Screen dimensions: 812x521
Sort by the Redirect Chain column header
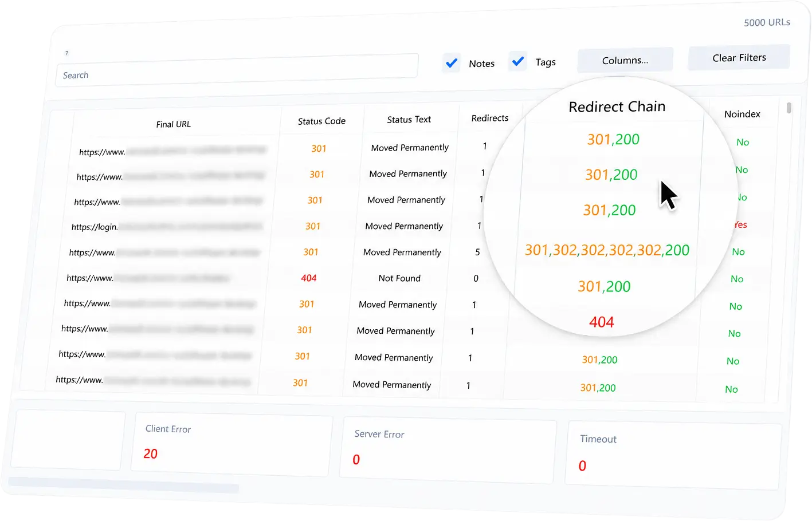(x=617, y=106)
